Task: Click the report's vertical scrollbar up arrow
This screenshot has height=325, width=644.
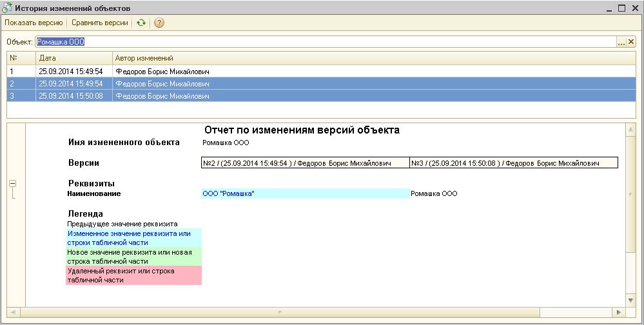Action: pos(631,130)
